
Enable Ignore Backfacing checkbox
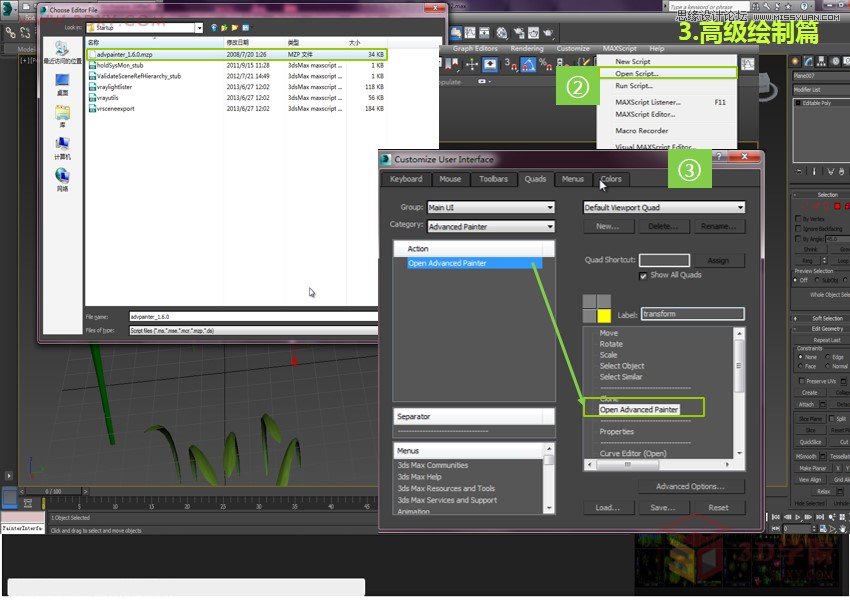pyautogui.click(x=798, y=228)
